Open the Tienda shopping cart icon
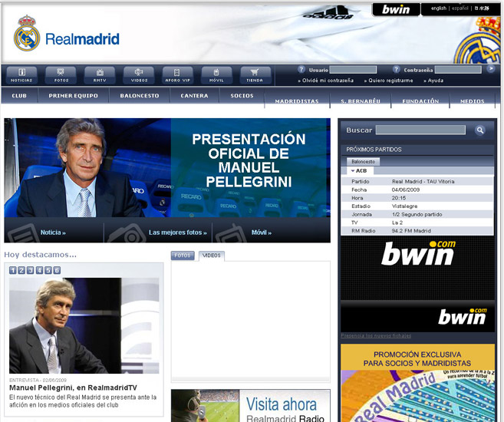The height and width of the screenshot is (422, 504). pos(255,74)
